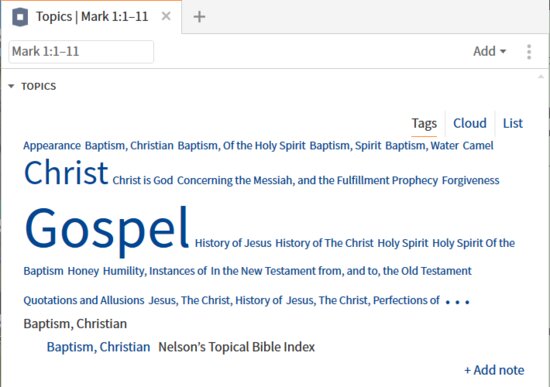Select the Forgiveness tag

point(470,180)
